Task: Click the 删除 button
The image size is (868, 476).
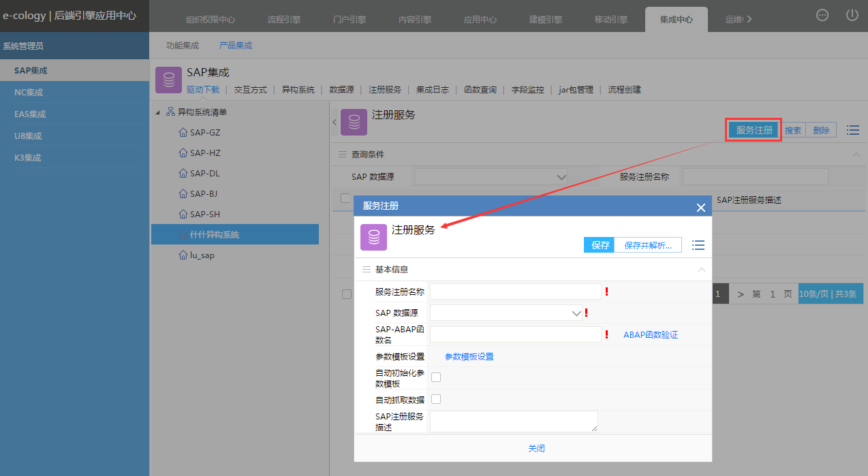Action: (x=821, y=130)
